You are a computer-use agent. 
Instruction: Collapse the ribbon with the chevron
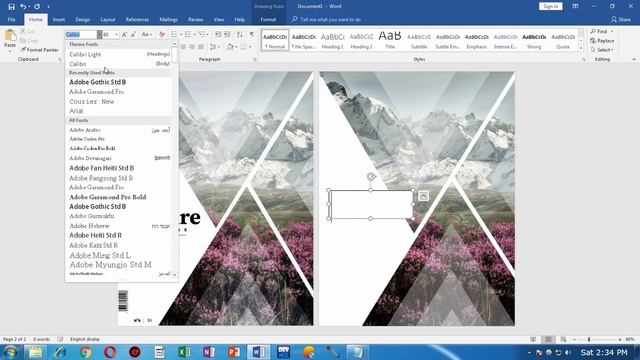pyautogui.click(x=634, y=60)
